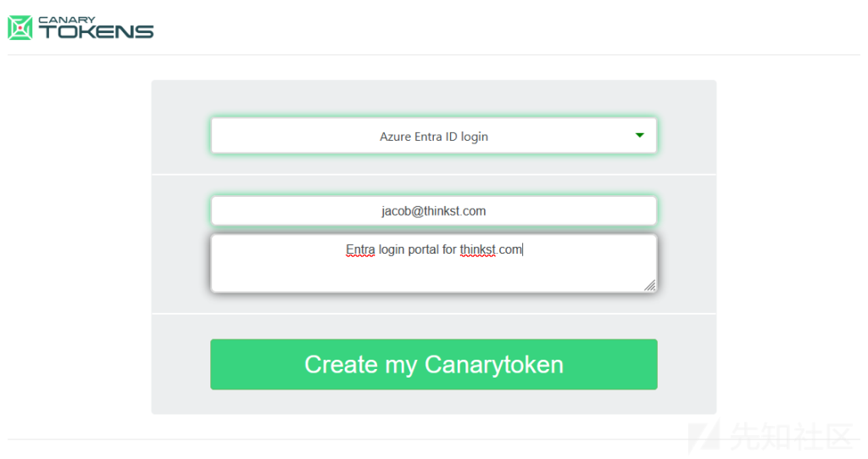Viewport: 868px width, 459px height.
Task: Click the 先知社区 watermark text
Action: pyautogui.click(x=792, y=436)
